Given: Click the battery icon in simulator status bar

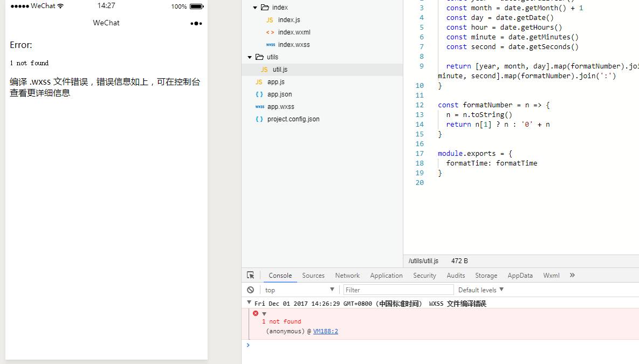Looking at the screenshot, I should click(x=196, y=6).
